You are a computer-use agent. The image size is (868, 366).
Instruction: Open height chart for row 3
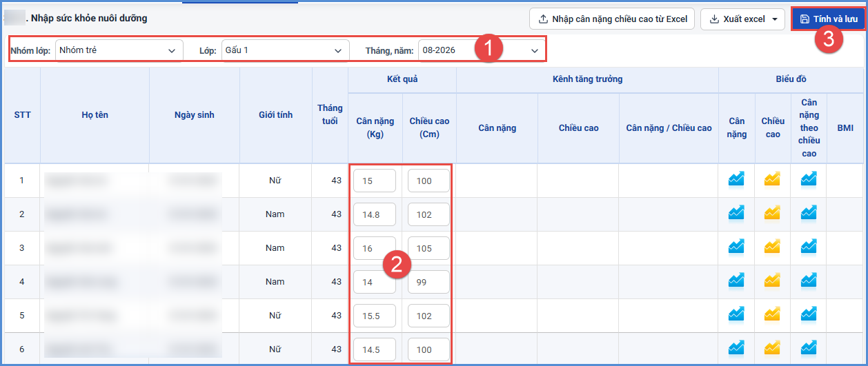point(772,247)
